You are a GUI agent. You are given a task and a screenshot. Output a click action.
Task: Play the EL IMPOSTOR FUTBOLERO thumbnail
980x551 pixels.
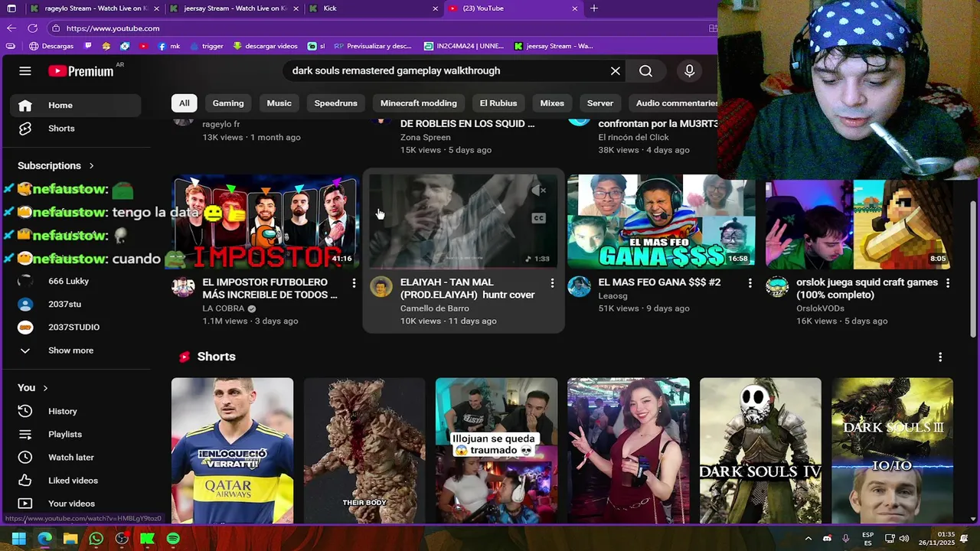click(x=266, y=221)
